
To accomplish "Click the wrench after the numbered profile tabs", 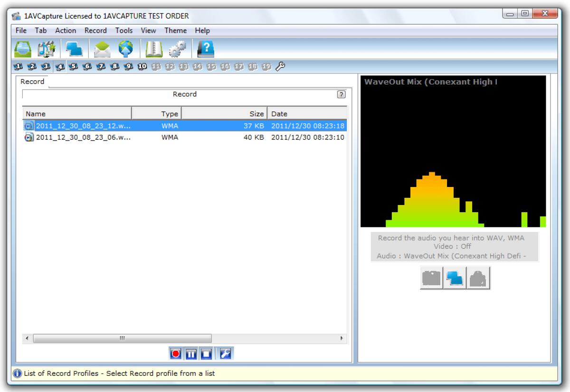I will (x=280, y=67).
